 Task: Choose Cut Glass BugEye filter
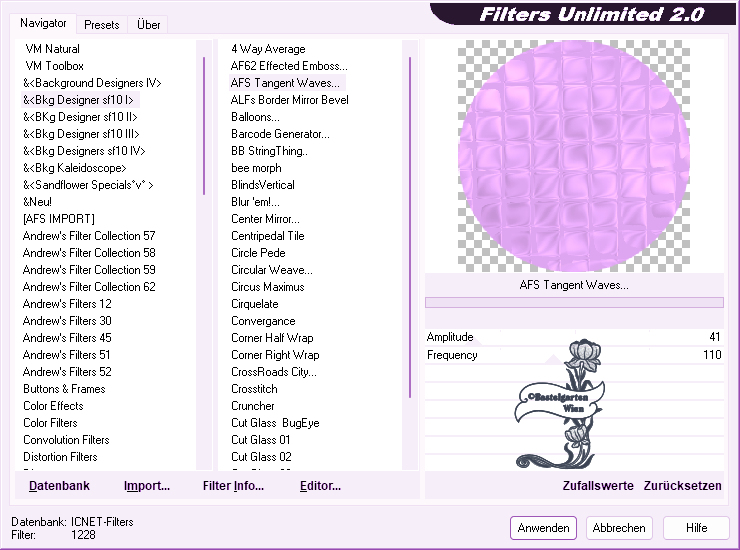click(x=275, y=423)
